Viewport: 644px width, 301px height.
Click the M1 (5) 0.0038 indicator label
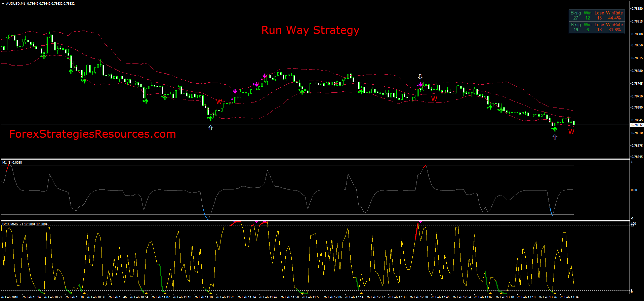(12, 163)
